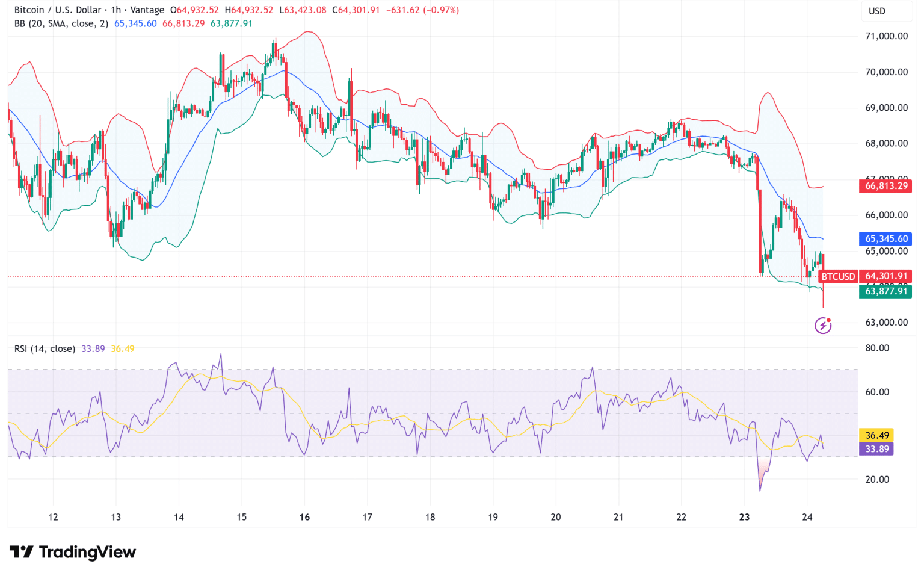Click date 19 on the time axis
Screen dimensions: 924x576
coord(493,517)
